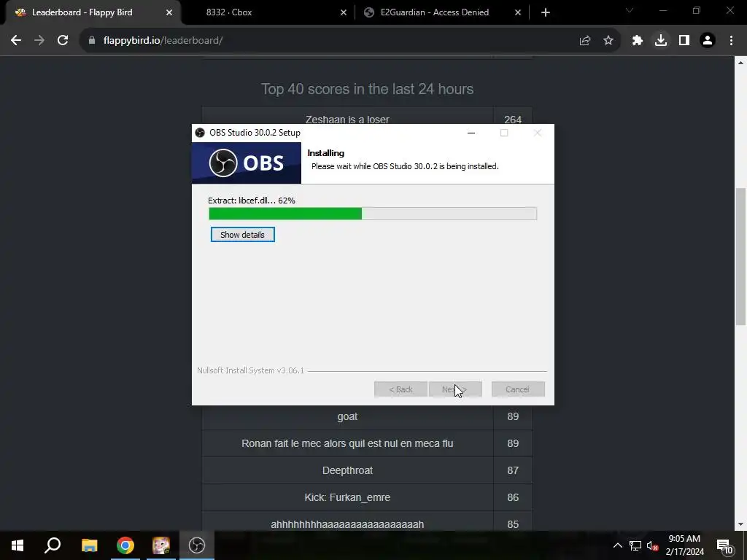Screen dimensions: 747x560
Task: Click the OBS icon in Setup title bar
Action: pyautogui.click(x=200, y=133)
